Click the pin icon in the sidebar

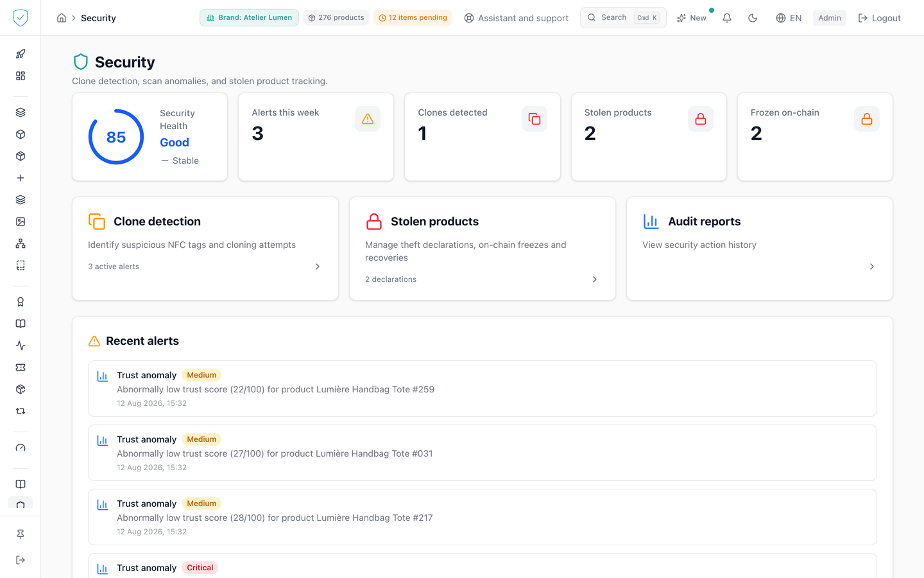pos(21,534)
